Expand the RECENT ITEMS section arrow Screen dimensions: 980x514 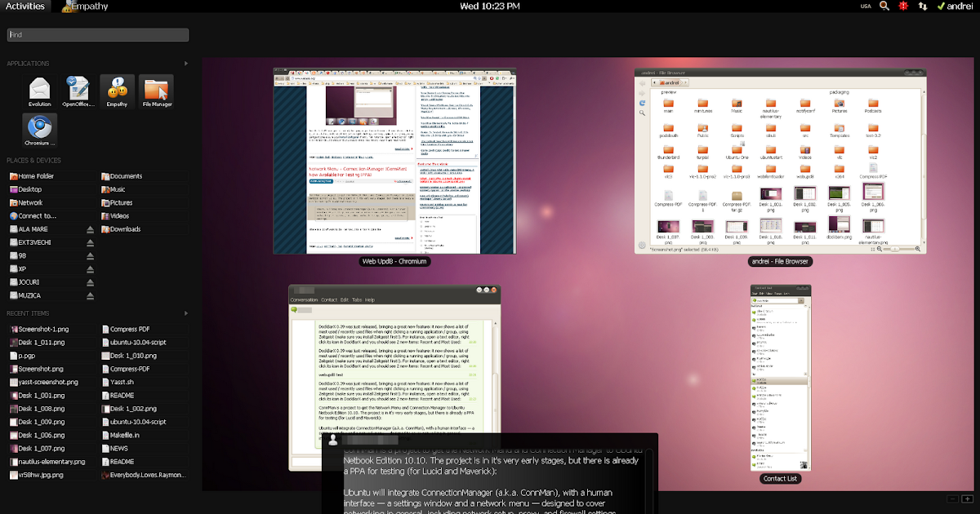(x=185, y=312)
